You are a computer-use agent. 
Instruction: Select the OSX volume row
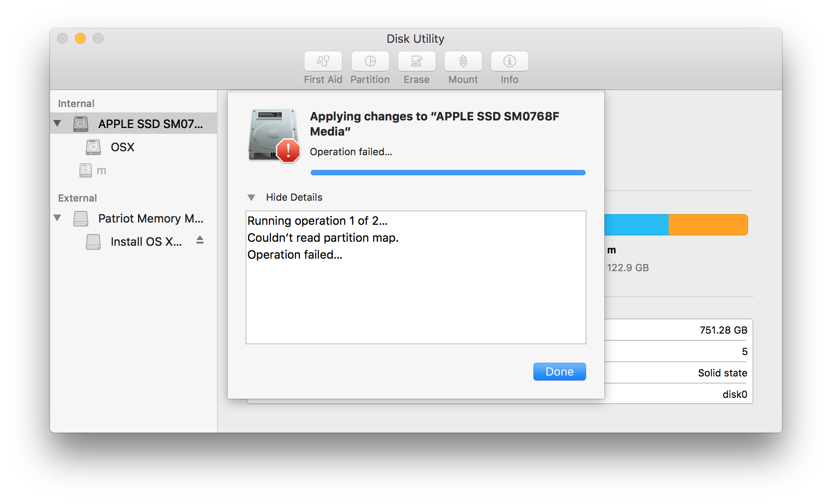pyautogui.click(x=134, y=147)
